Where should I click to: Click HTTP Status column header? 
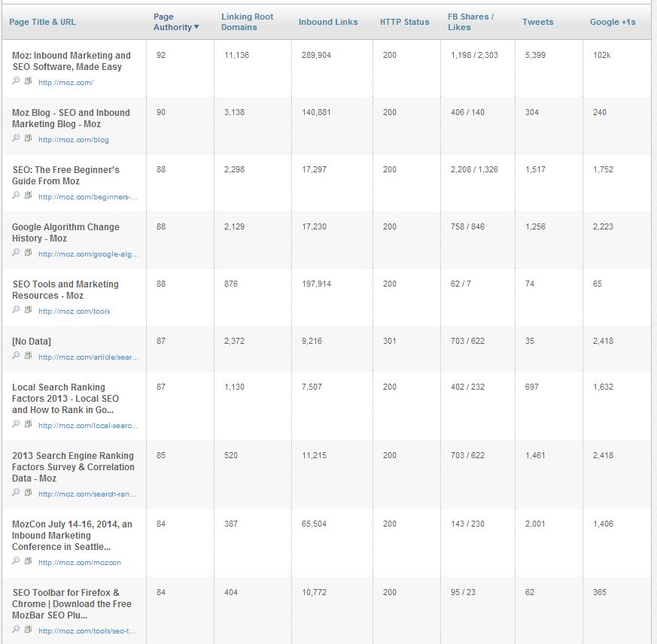point(404,22)
